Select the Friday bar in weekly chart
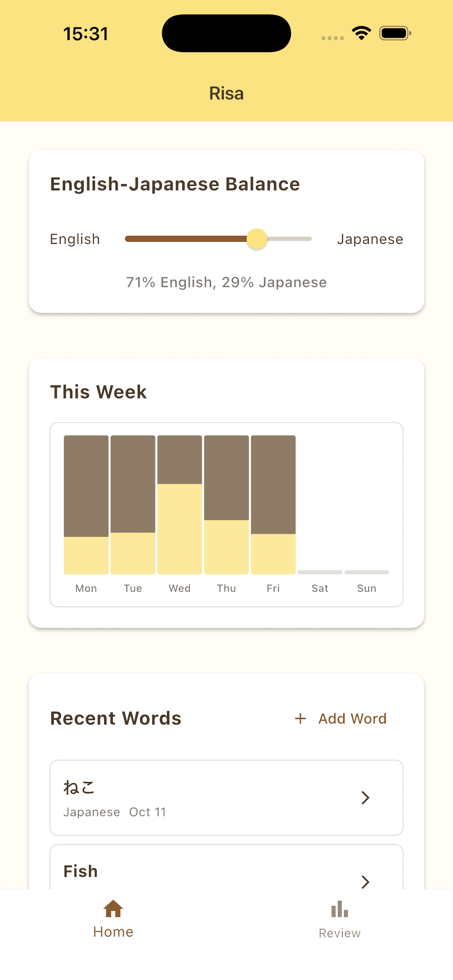The image size is (453, 980). pyautogui.click(x=273, y=505)
